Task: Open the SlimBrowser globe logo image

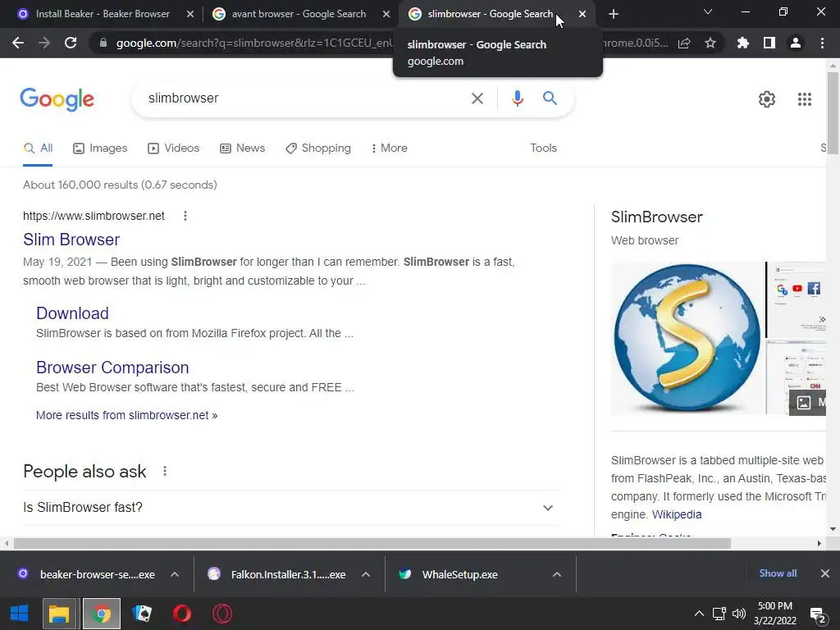Action: [687, 338]
